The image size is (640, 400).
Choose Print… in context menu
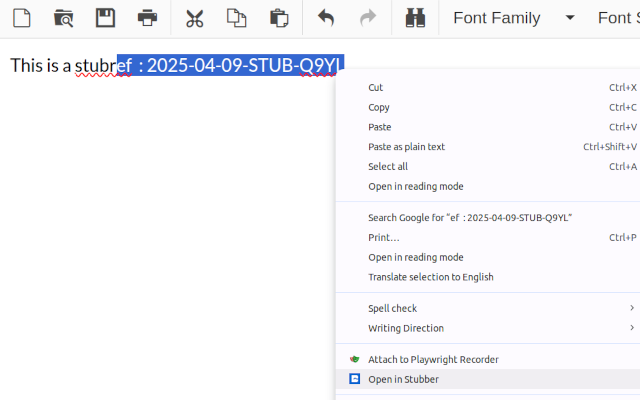[x=488, y=238]
